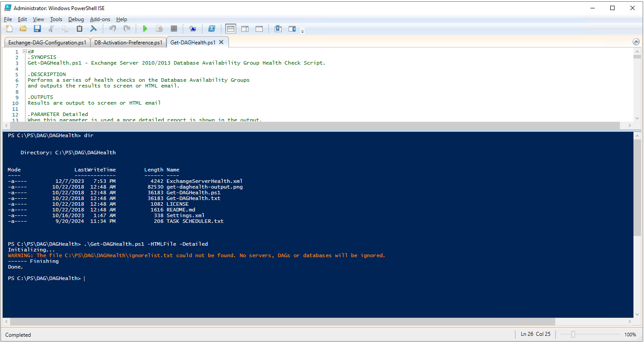The image size is (644, 342).
Task: Show the Command Window icon in toolbar
Action: 278,29
